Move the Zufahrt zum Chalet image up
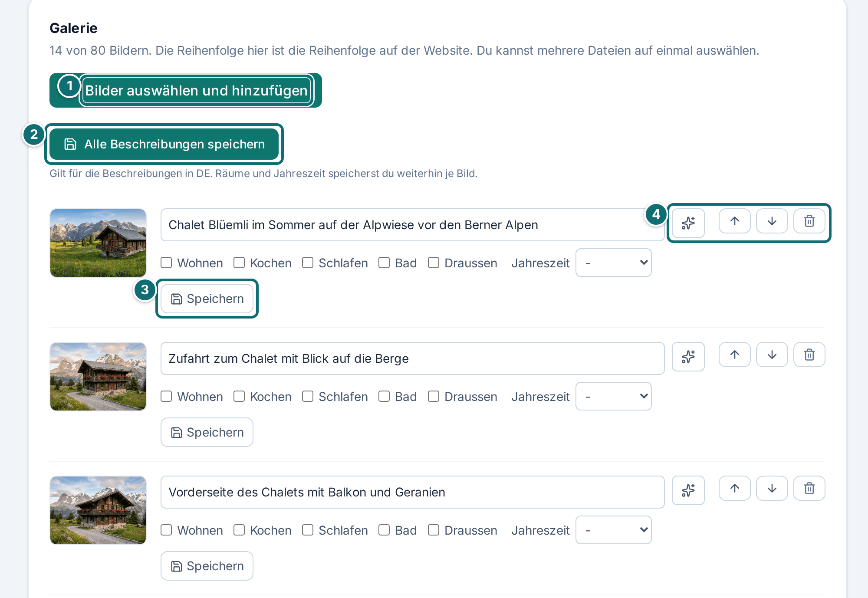The width and height of the screenshot is (868, 598). (734, 355)
